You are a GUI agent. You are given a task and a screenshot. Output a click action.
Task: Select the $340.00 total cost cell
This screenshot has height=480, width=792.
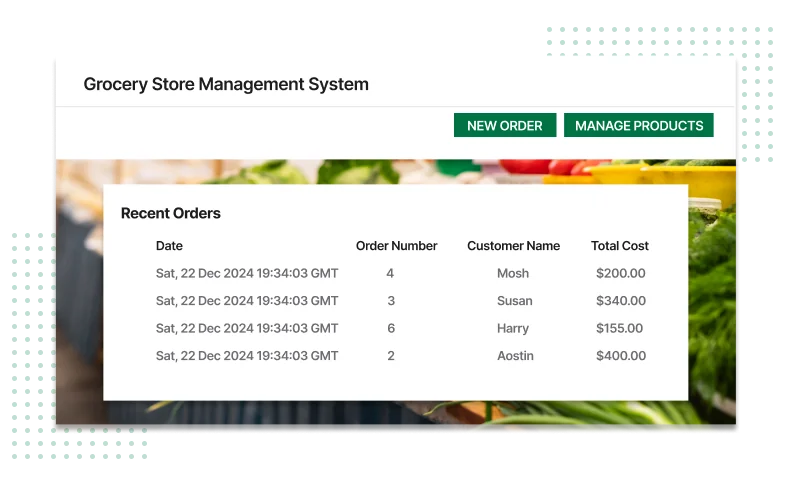pyautogui.click(x=620, y=301)
